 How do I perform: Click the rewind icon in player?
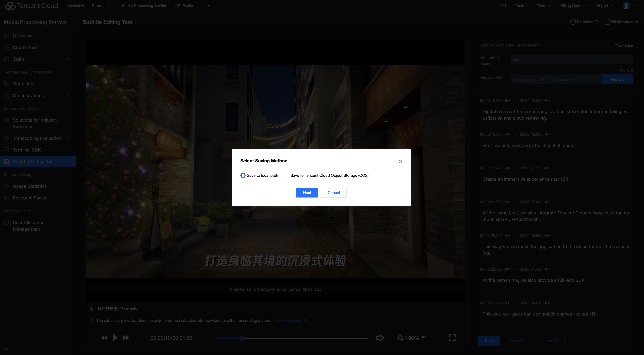104,338
